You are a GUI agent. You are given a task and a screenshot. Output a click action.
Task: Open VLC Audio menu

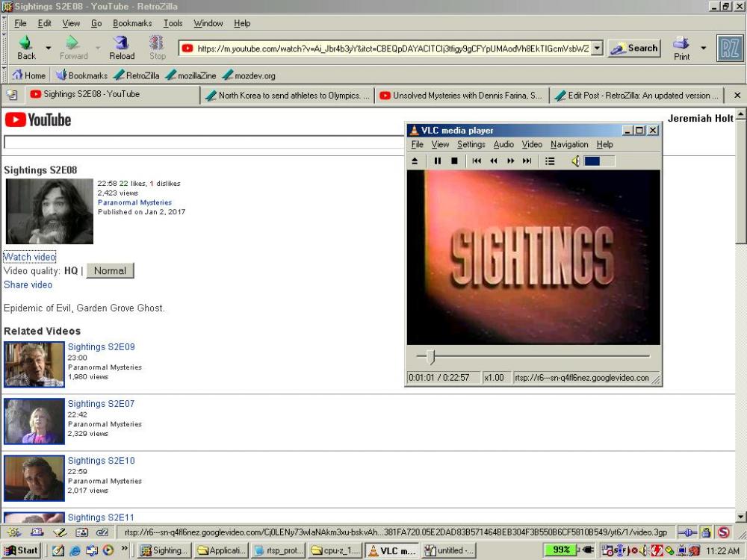point(503,144)
